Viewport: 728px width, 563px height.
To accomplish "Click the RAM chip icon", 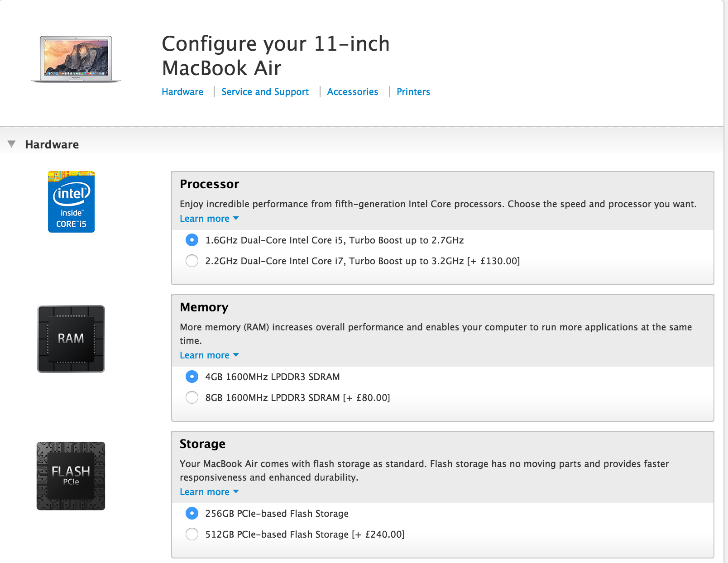I will (x=71, y=339).
